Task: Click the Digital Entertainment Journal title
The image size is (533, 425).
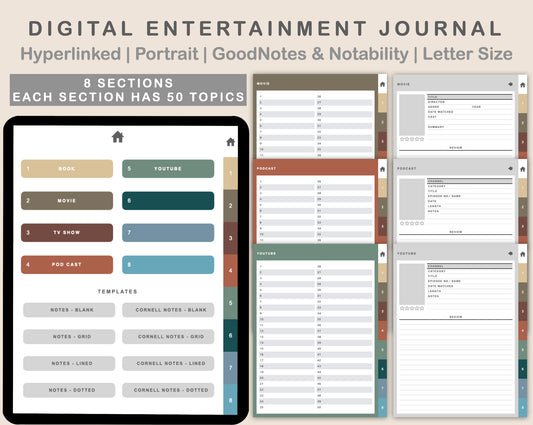Action: click(265, 28)
